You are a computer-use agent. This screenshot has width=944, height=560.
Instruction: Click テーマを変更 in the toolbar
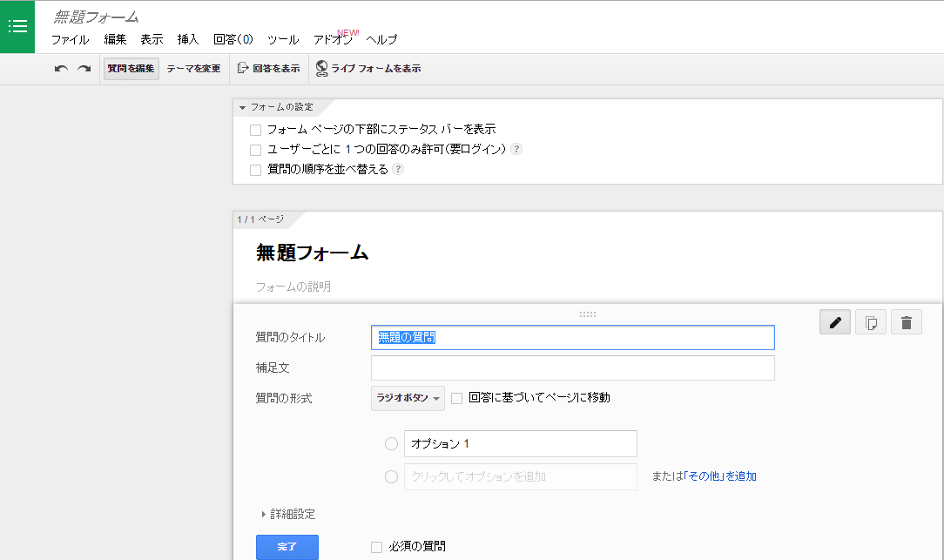pos(194,69)
